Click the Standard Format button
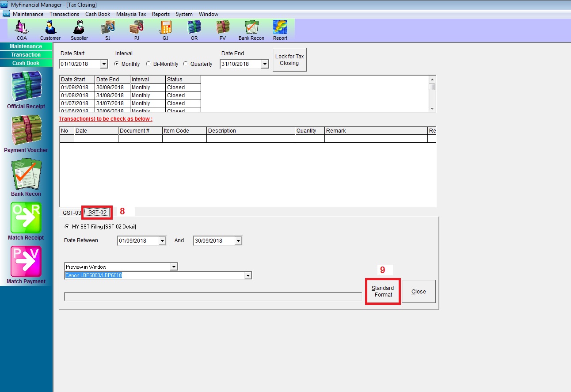This screenshot has height=392, width=571. [x=383, y=292]
